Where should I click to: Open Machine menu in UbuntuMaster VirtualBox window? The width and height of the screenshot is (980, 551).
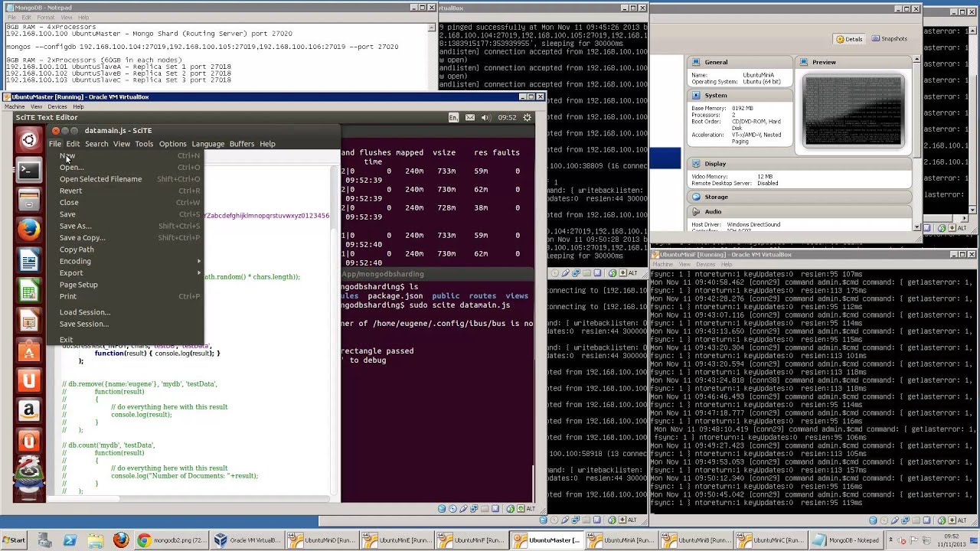click(15, 106)
